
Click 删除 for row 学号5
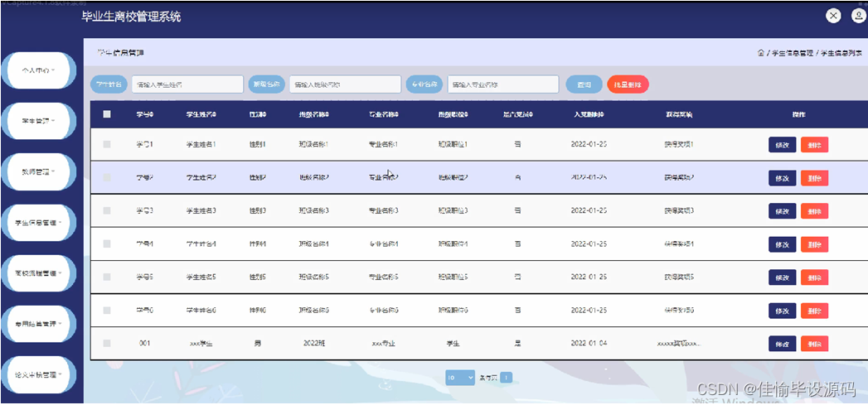click(814, 277)
